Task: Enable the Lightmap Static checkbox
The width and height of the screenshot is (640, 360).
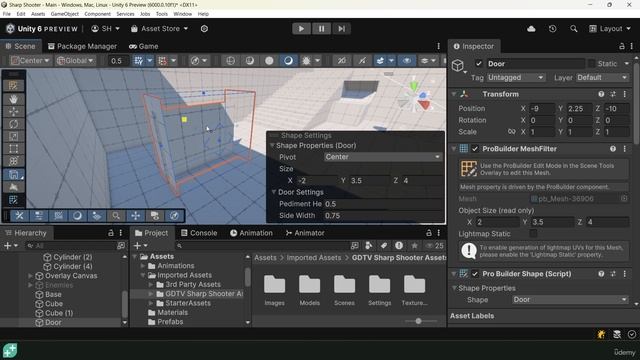Action: 533,234
